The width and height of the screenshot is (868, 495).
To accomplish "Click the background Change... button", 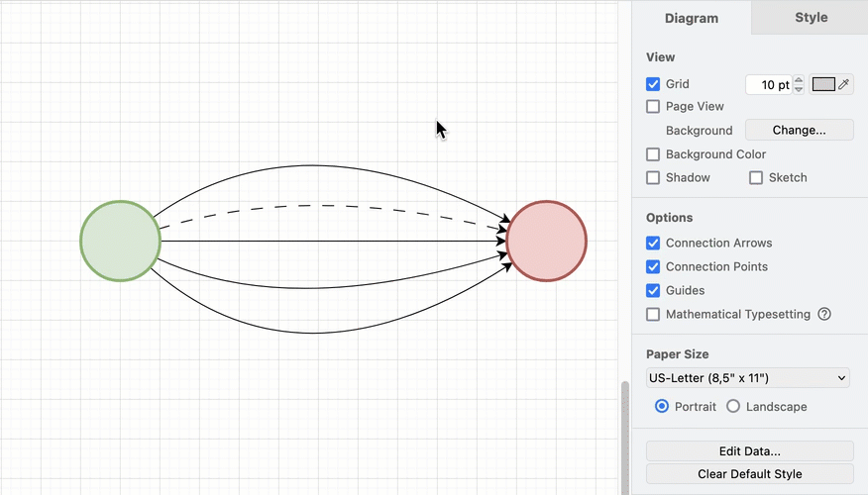I will coord(799,130).
